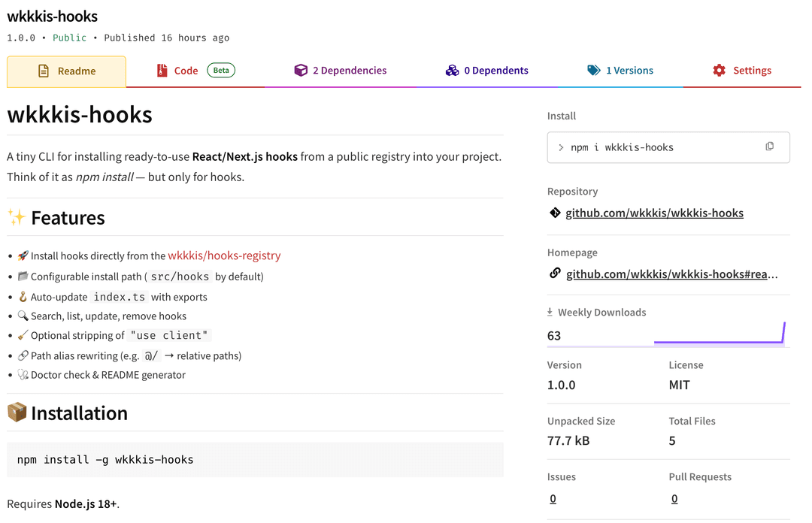
Task: Click the Dependents cubes icon
Action: [452, 71]
